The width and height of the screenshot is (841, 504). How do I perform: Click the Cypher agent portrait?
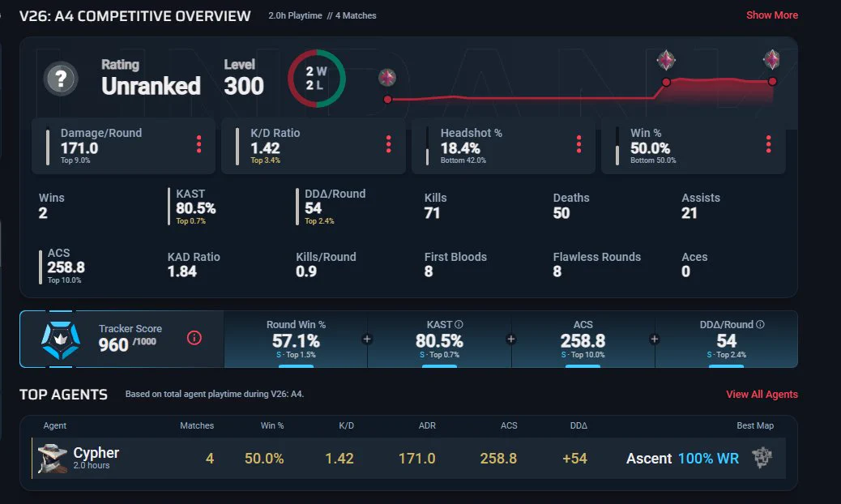point(52,458)
